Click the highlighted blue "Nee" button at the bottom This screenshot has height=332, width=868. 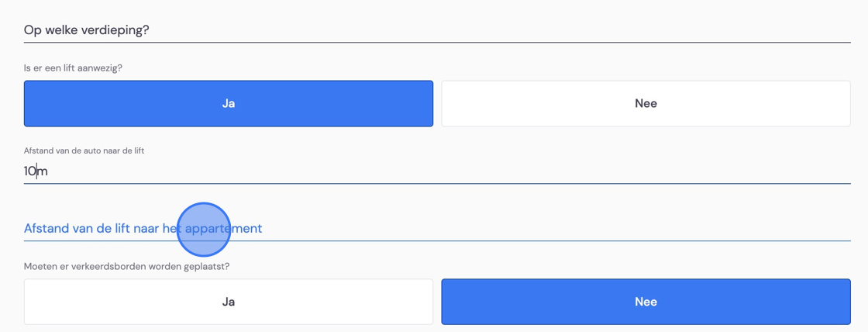click(646, 302)
